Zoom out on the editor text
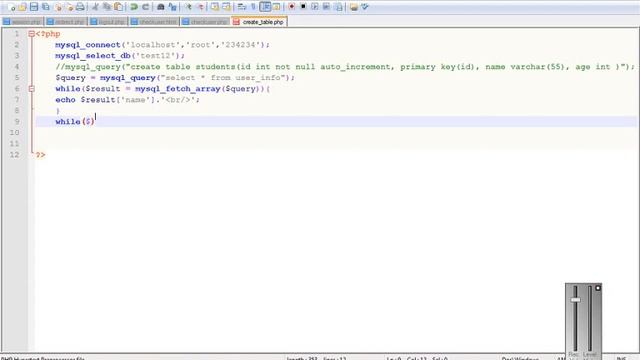 200,7
